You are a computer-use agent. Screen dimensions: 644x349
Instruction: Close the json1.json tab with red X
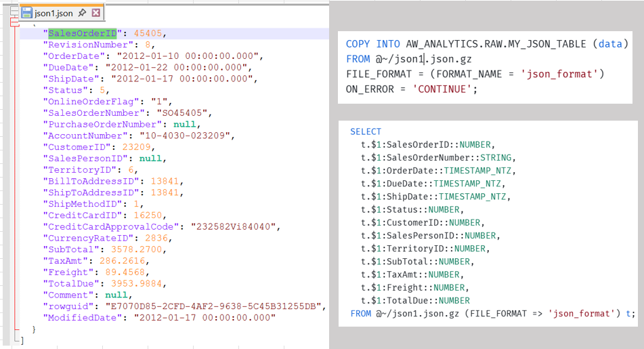click(x=95, y=13)
